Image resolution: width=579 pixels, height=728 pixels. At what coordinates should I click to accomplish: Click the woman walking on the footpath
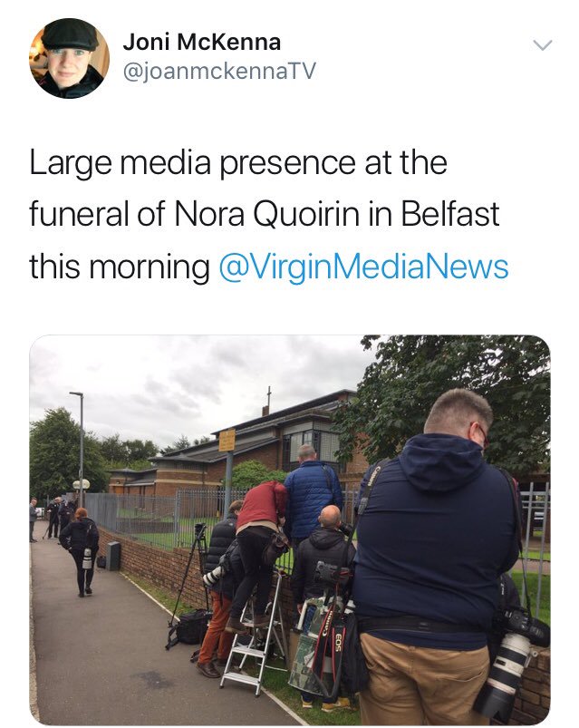tap(81, 551)
